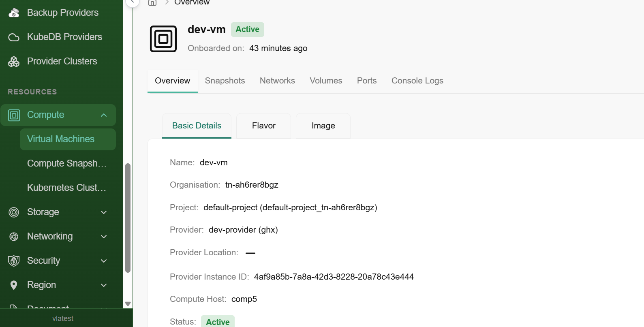Click the Provider Clusters cubes icon
The width and height of the screenshot is (644, 327).
[14, 62]
